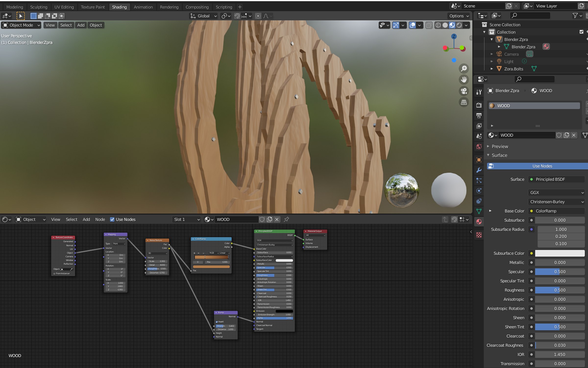Expand Zora.Bolts in outliner
Screen dimensions: 588x368
click(492, 69)
